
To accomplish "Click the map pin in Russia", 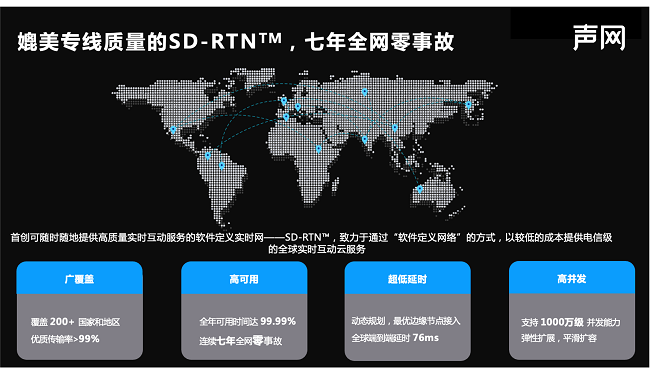I will [364, 92].
